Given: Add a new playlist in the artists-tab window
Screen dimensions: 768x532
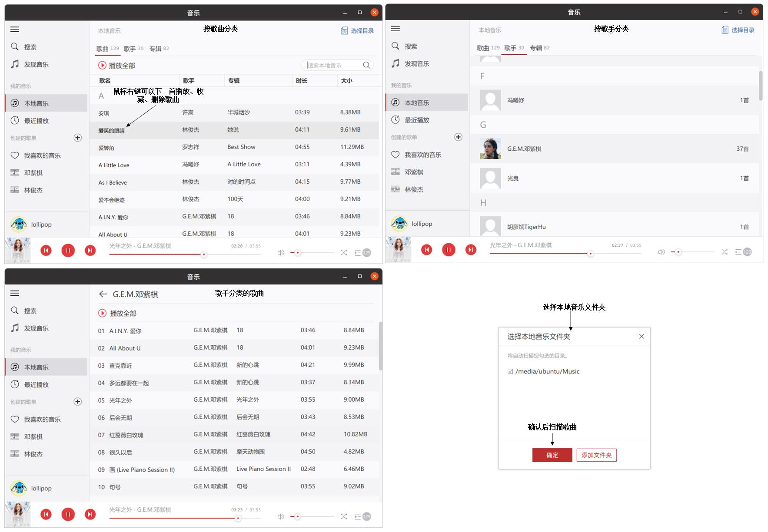Looking at the screenshot, I should click(x=458, y=137).
